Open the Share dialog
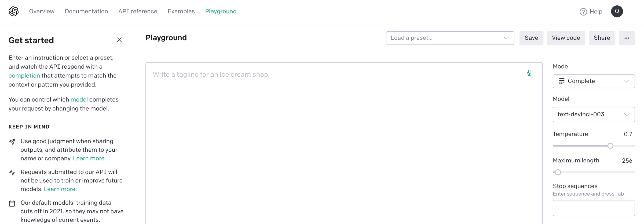The image size is (644, 224). point(602,38)
